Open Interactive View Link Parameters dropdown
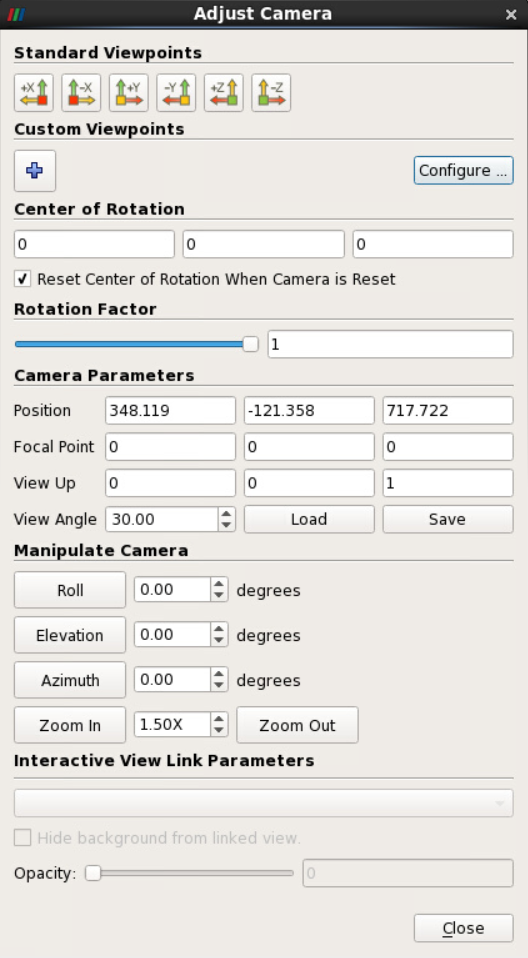The width and height of the screenshot is (528, 958). (x=263, y=803)
